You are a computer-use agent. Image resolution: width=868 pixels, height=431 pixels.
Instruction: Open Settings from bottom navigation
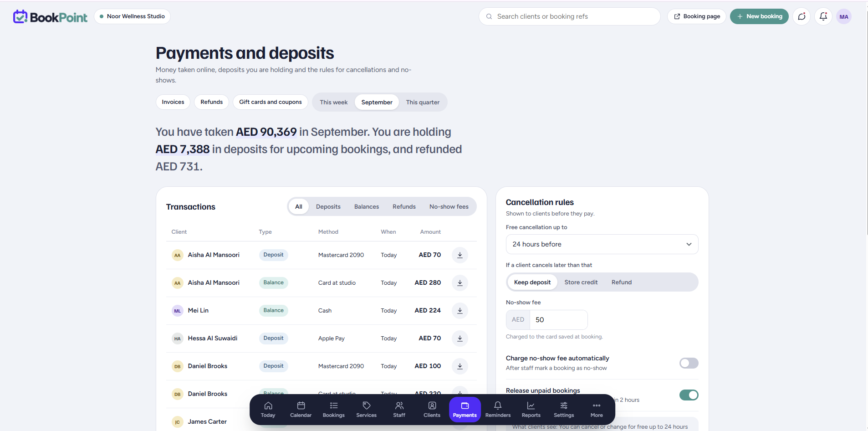564,410
